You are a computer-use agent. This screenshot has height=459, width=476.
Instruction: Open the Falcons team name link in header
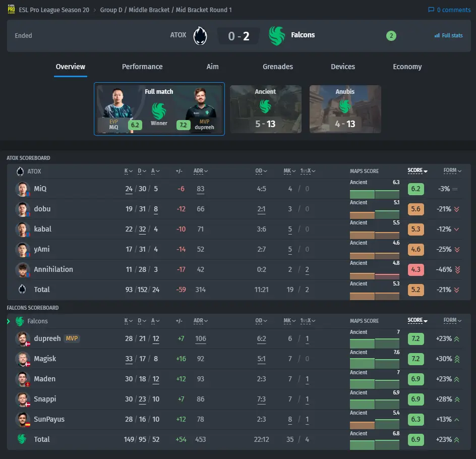tap(303, 35)
